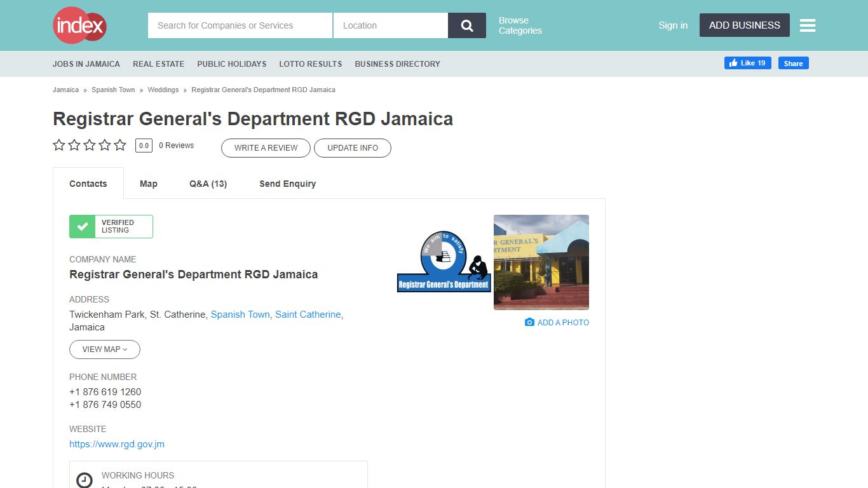Viewport: 868px width, 488px height.
Task: Open Saint Catherine address link
Action: pos(308,315)
